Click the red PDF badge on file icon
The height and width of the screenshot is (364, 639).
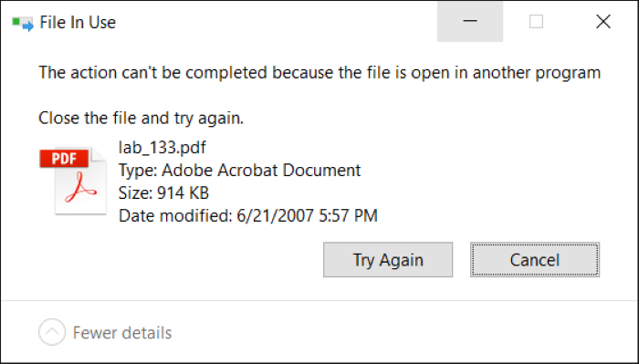64,159
